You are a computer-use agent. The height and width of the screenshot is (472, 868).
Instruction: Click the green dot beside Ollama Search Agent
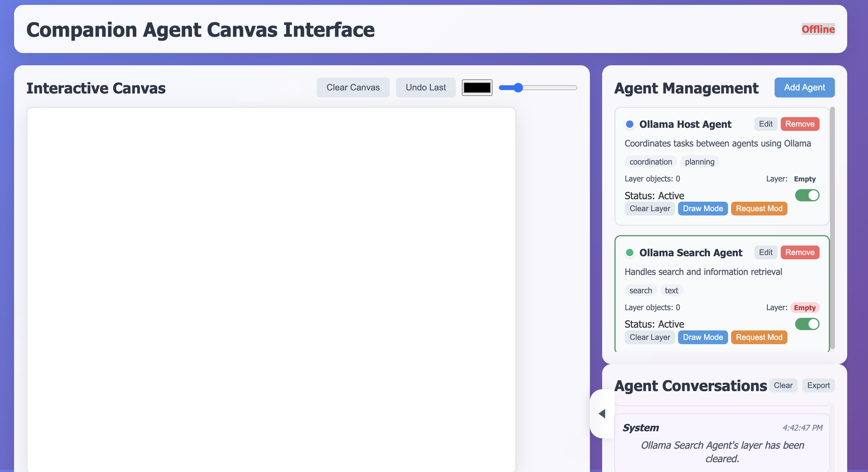pos(629,253)
